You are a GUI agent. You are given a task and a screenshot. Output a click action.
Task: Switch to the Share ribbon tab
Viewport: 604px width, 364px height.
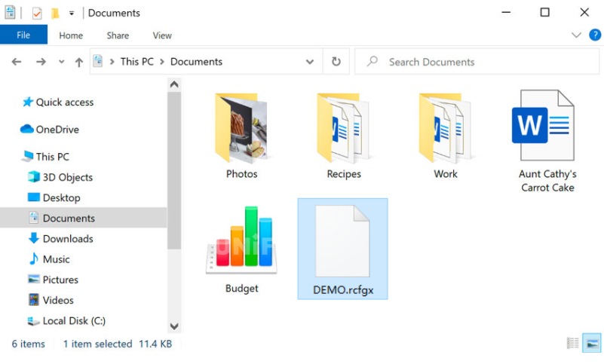(118, 35)
